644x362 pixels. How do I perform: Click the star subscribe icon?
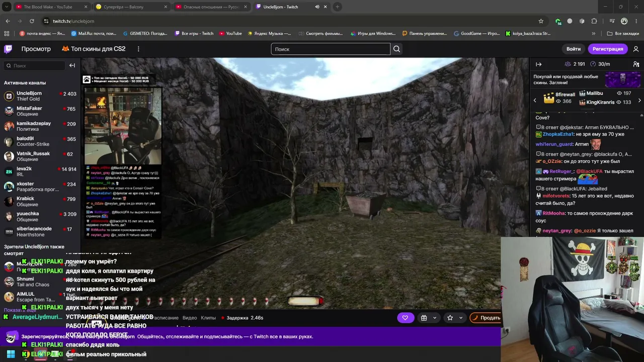(x=450, y=318)
